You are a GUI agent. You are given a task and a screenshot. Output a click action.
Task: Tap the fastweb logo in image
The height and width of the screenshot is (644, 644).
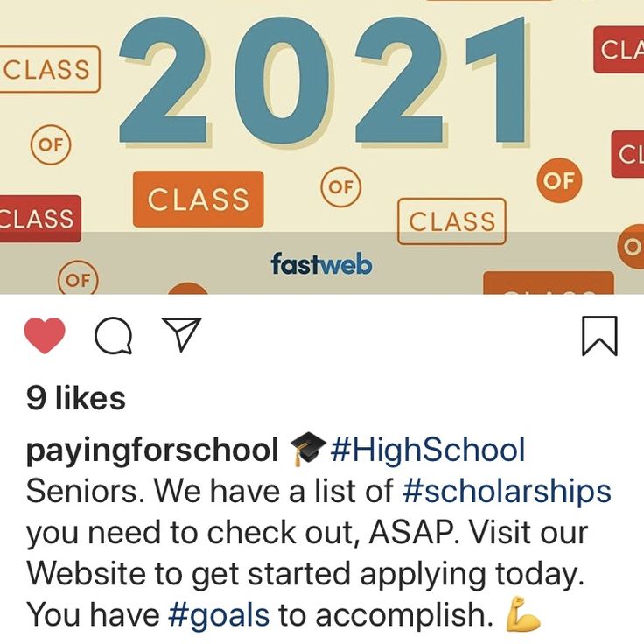(x=322, y=263)
